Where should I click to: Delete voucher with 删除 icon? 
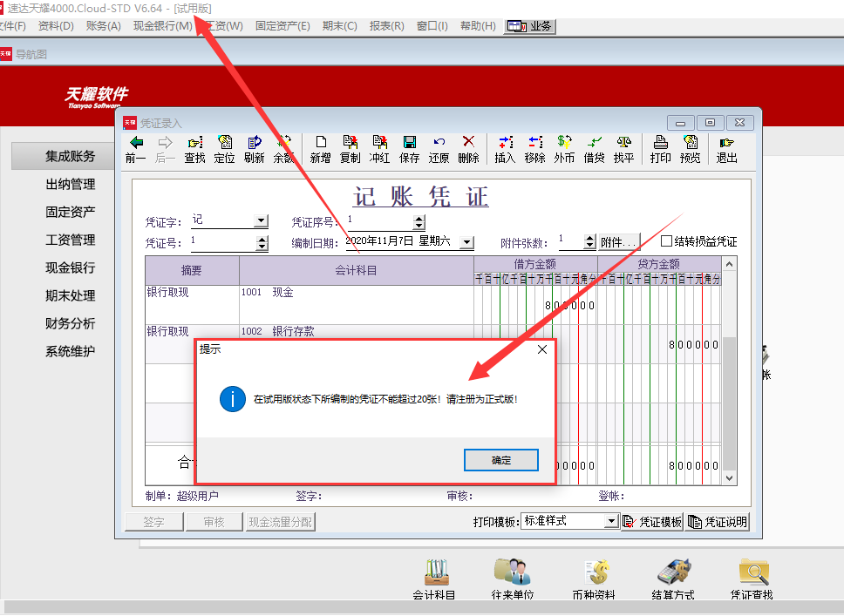[x=468, y=150]
